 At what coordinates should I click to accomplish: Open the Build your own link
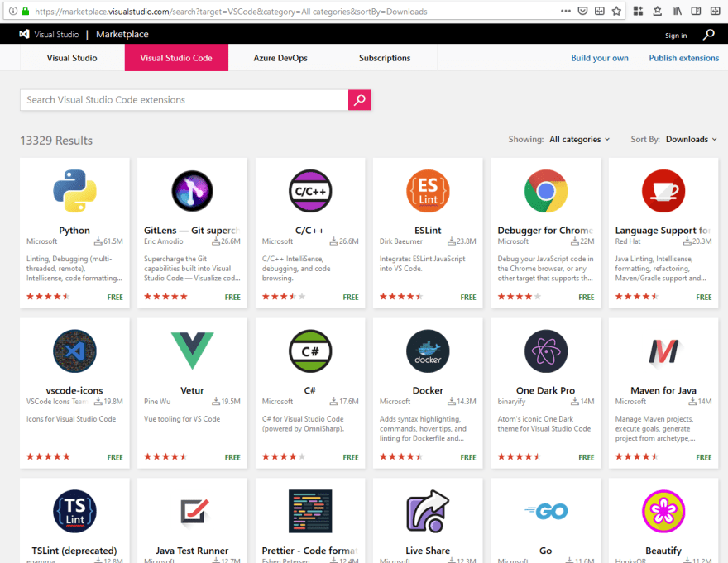pos(600,58)
